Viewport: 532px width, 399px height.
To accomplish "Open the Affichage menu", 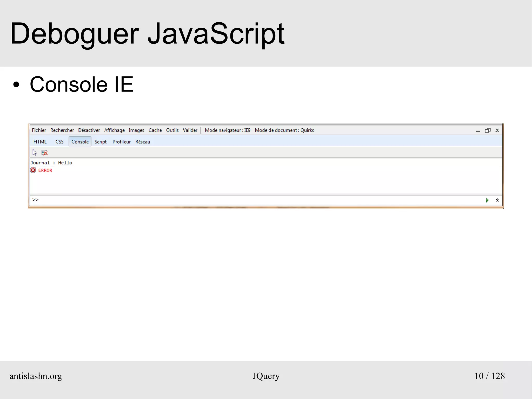I will [x=114, y=130].
